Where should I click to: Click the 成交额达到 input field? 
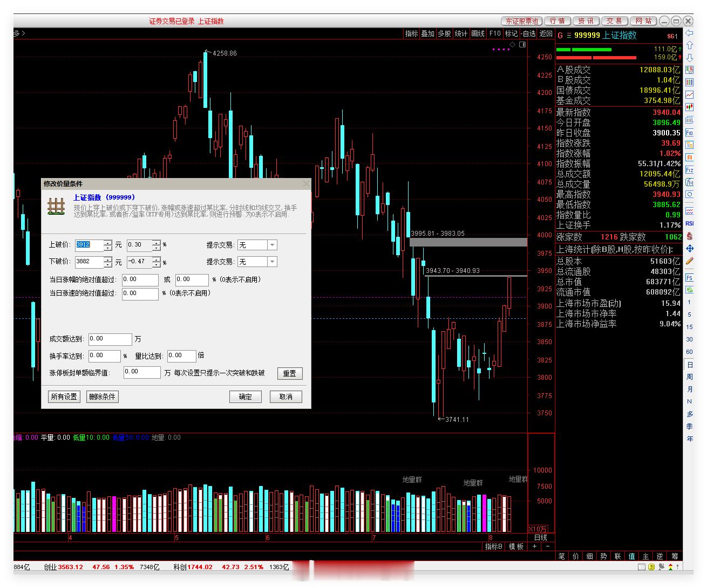point(110,339)
